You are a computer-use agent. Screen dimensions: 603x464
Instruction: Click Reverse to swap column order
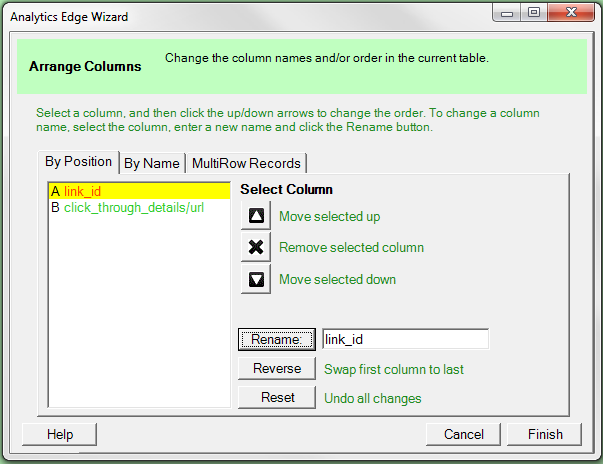tap(277, 369)
